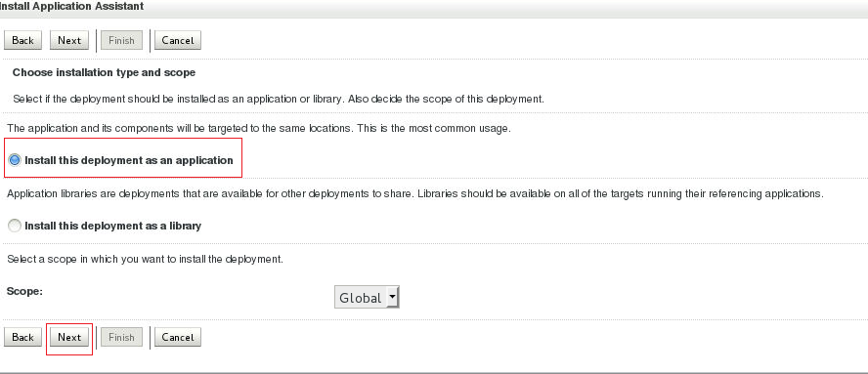This screenshot has width=868, height=374.
Task: Click the 'Scope:' field label
Action: [24, 290]
